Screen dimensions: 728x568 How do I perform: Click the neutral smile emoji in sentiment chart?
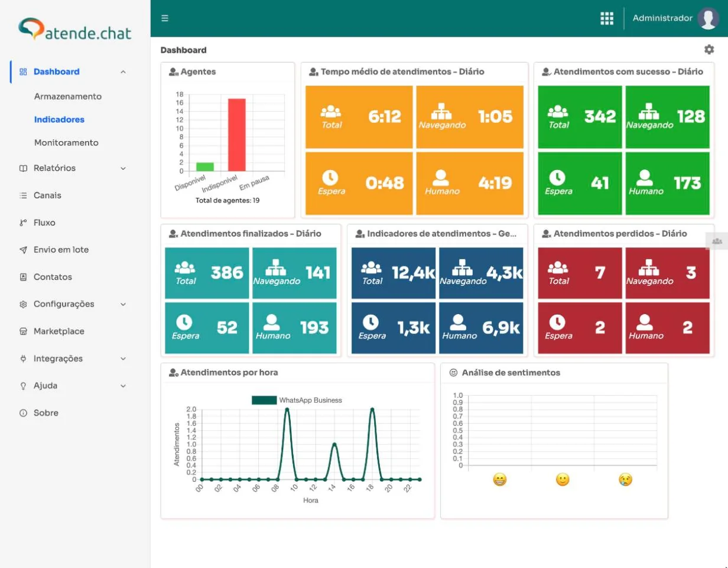563,479
